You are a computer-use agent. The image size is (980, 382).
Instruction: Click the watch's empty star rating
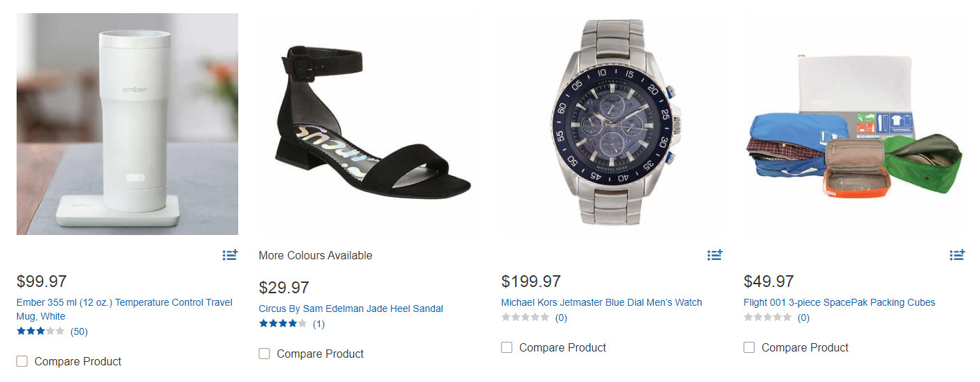(525, 318)
